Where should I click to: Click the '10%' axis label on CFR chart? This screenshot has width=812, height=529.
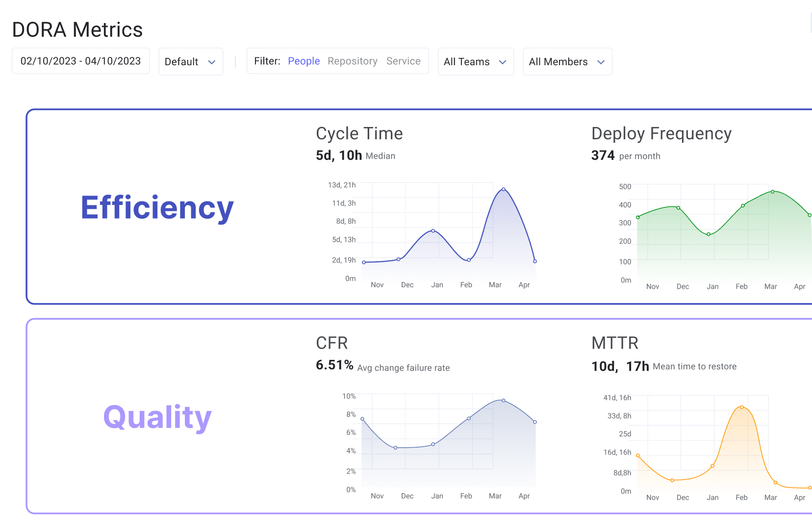[349, 396]
